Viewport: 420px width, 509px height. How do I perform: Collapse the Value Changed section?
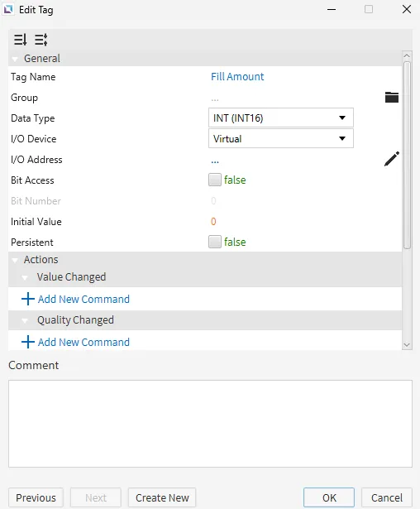point(25,277)
